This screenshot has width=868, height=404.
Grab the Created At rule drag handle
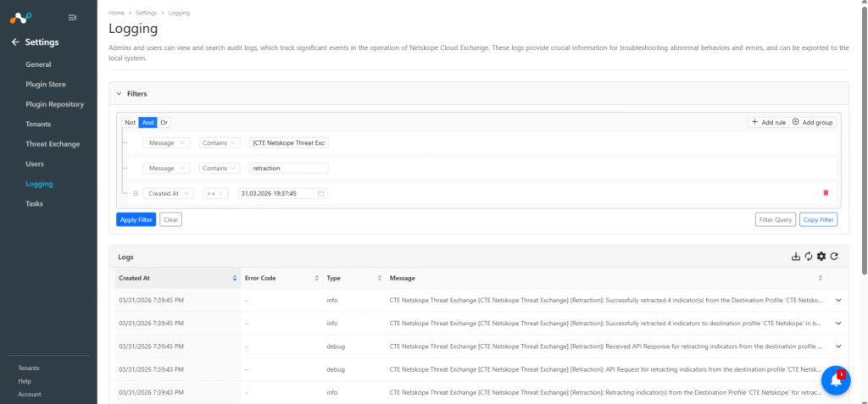pyautogui.click(x=136, y=194)
